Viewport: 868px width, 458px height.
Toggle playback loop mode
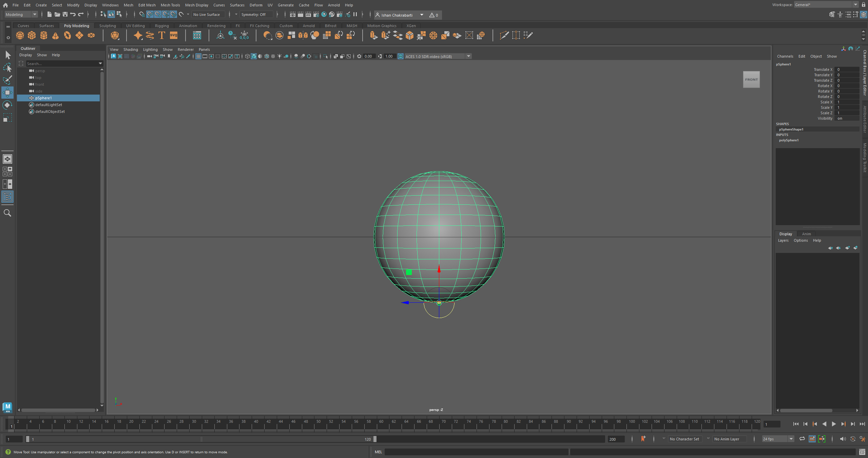802,439
